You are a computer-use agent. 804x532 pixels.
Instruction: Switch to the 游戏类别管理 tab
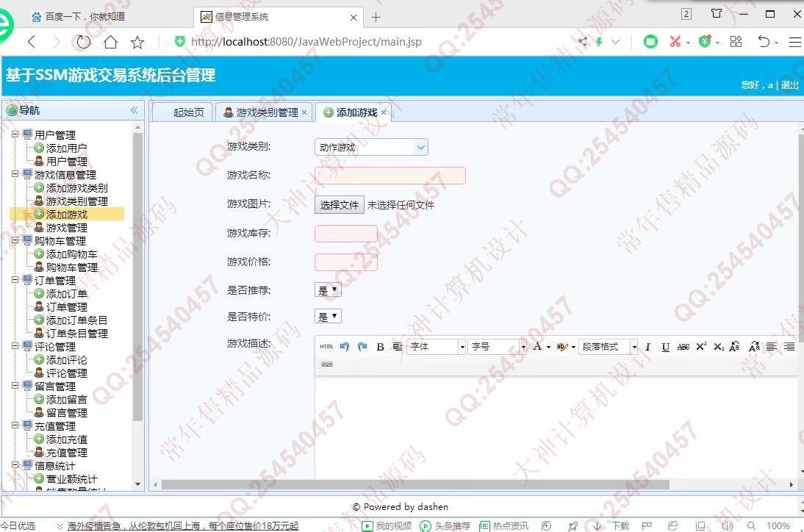coord(265,112)
